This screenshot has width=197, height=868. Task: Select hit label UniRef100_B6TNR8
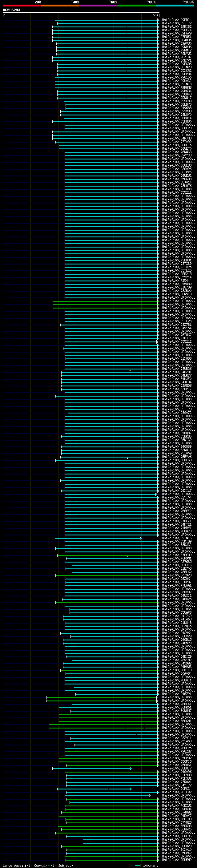click(176, 67)
